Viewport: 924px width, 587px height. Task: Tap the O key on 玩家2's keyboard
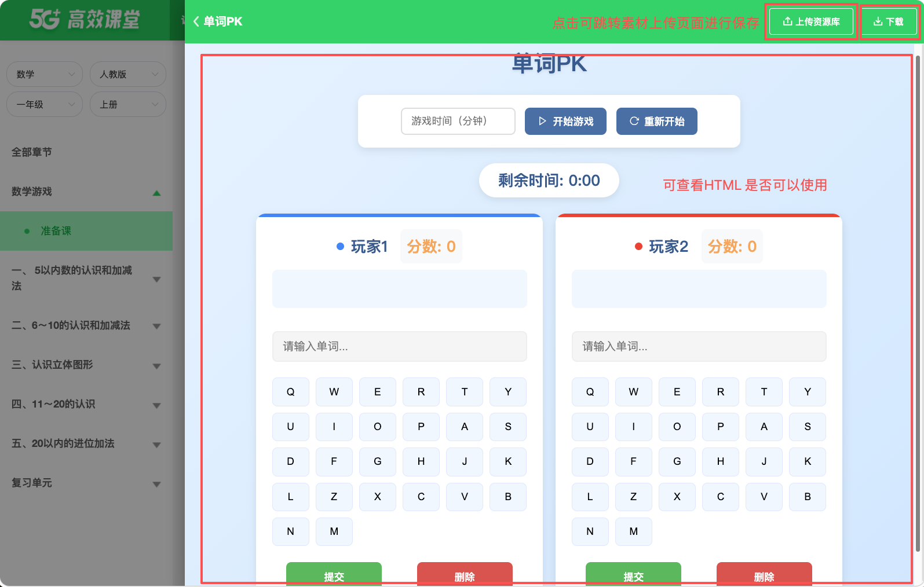tap(677, 427)
